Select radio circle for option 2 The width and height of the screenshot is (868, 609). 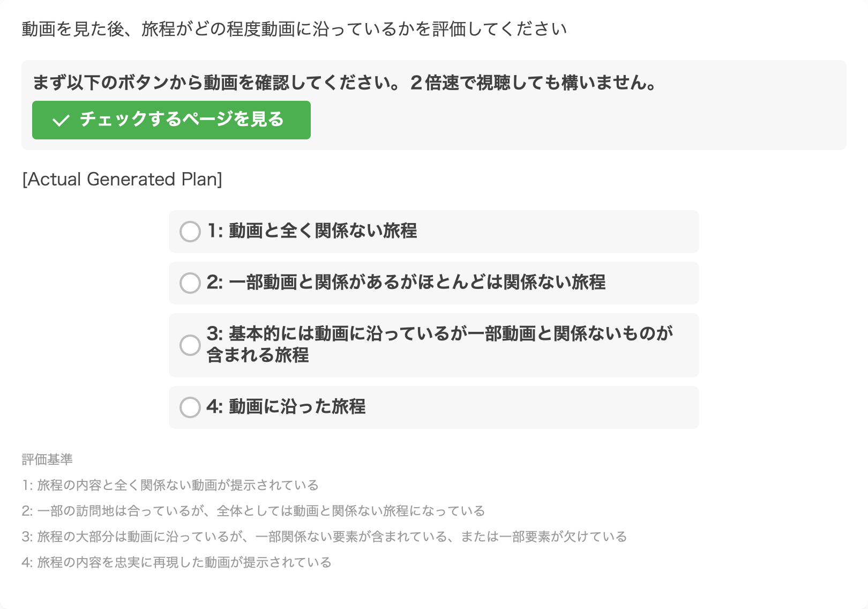tap(190, 283)
